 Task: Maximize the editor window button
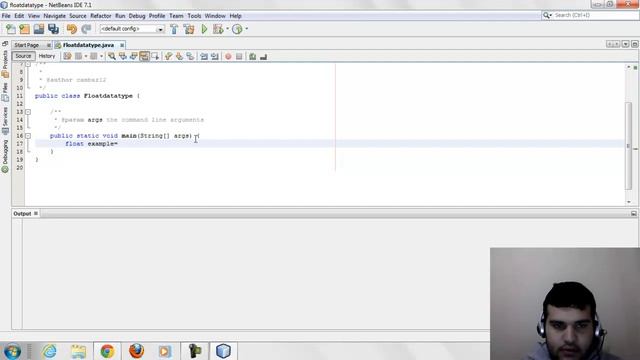[634, 44]
